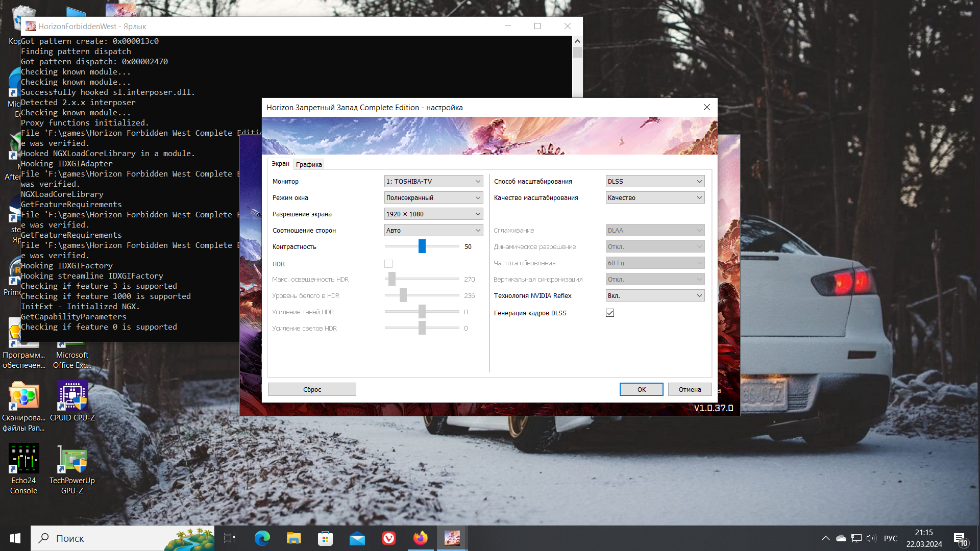Expand Способ масштабирования DLSS dropdown
Screen dimensions: 980x551
pyautogui.click(x=655, y=181)
